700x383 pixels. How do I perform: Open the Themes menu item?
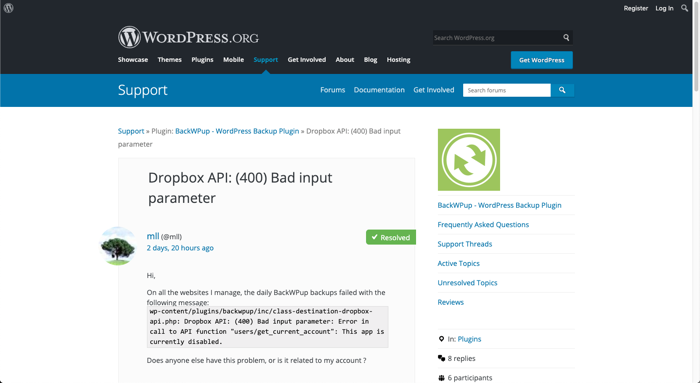click(170, 59)
